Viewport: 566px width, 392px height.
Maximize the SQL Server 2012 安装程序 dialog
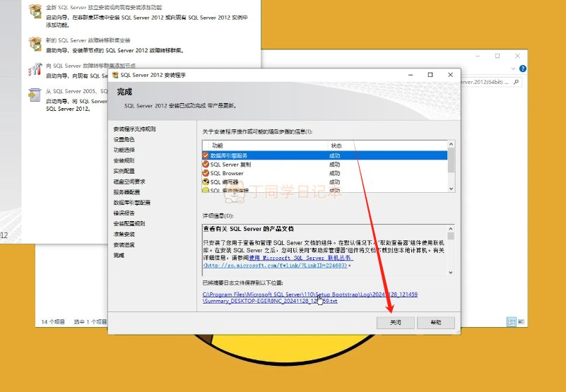(x=430, y=75)
